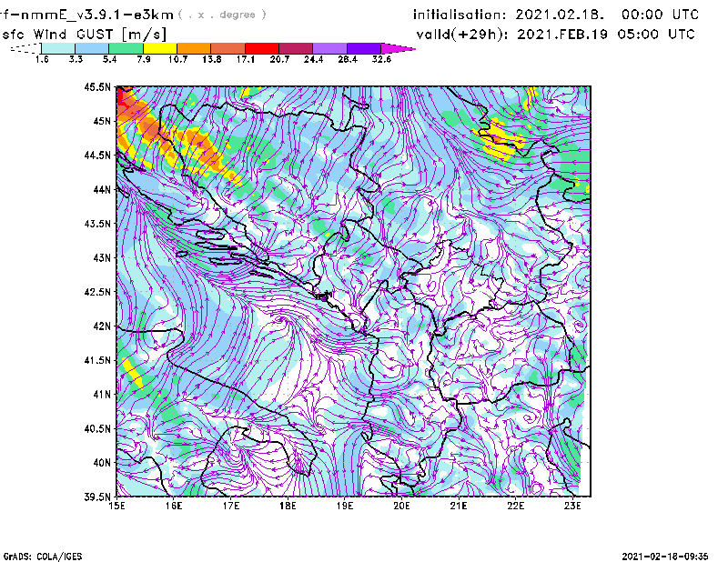Screen dimensions: 728x562
Task: Click the legend value 1.6
Action: click(x=42, y=59)
